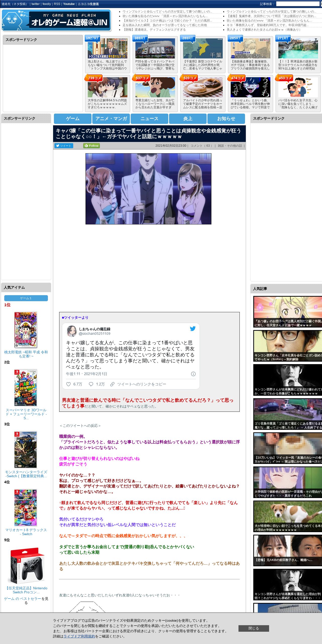Click the reply bubble icon on the tweet

point(91,384)
